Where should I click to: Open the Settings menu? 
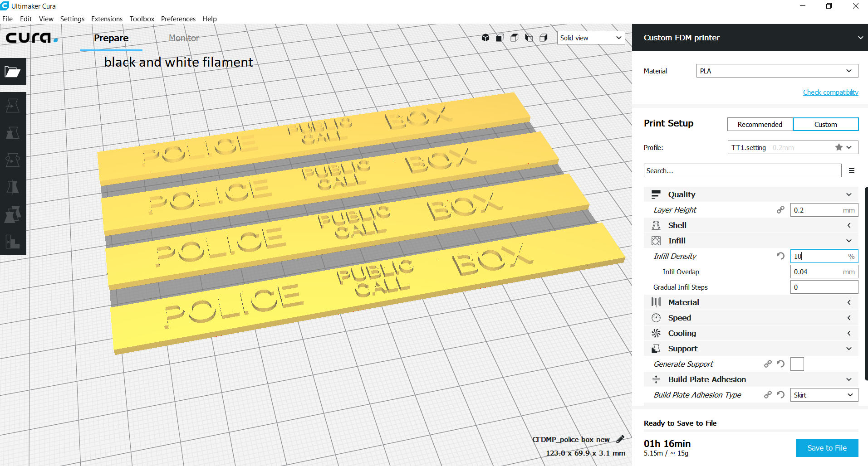[72, 19]
